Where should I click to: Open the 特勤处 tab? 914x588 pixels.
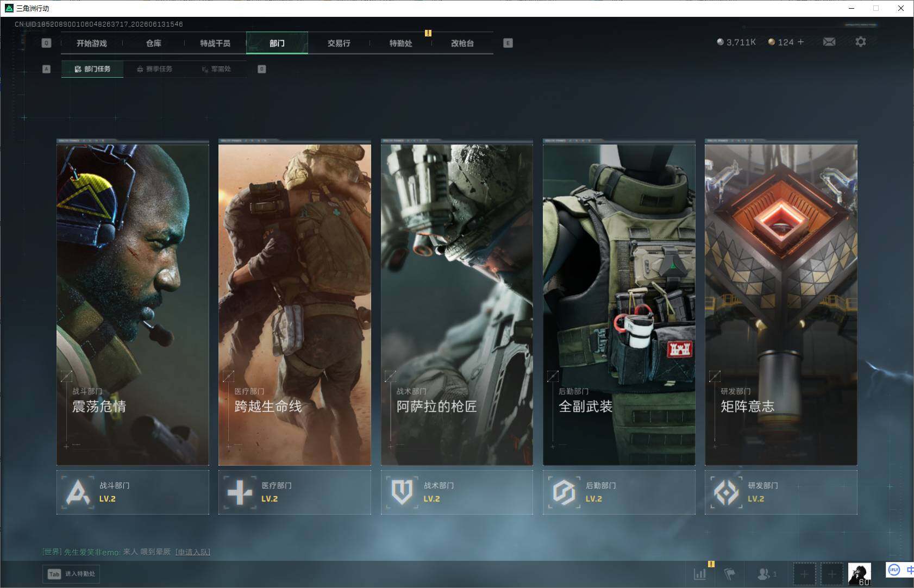400,43
